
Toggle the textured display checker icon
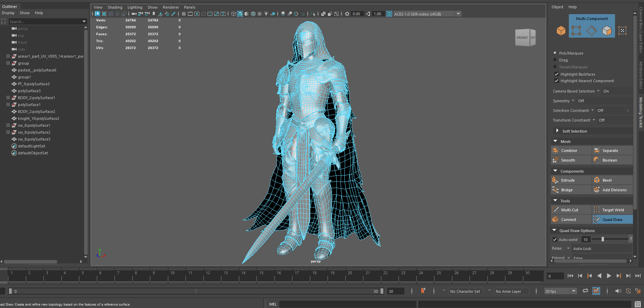[260, 14]
